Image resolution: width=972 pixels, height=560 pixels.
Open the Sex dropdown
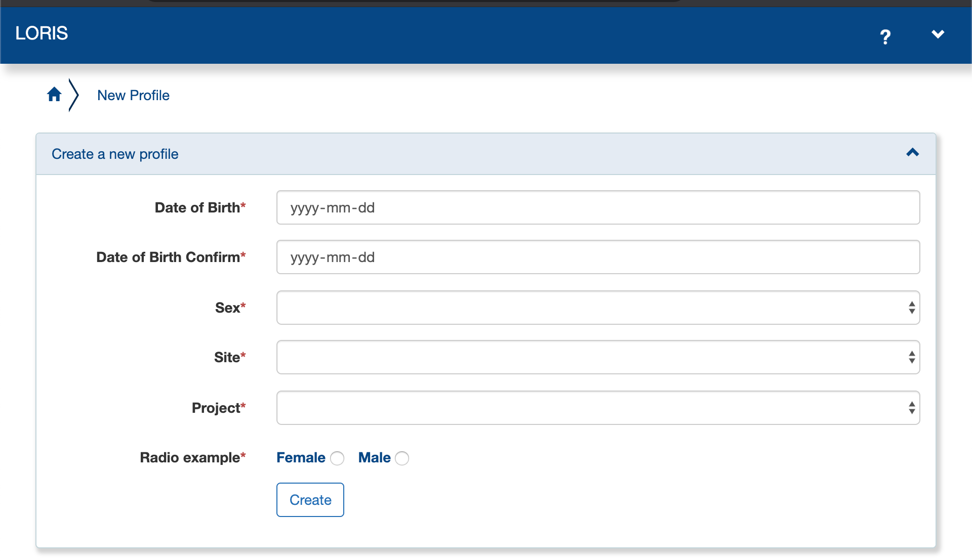598,308
